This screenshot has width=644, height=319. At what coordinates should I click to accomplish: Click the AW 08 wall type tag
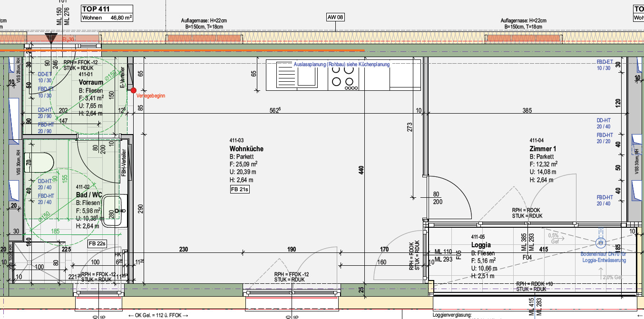click(x=335, y=18)
